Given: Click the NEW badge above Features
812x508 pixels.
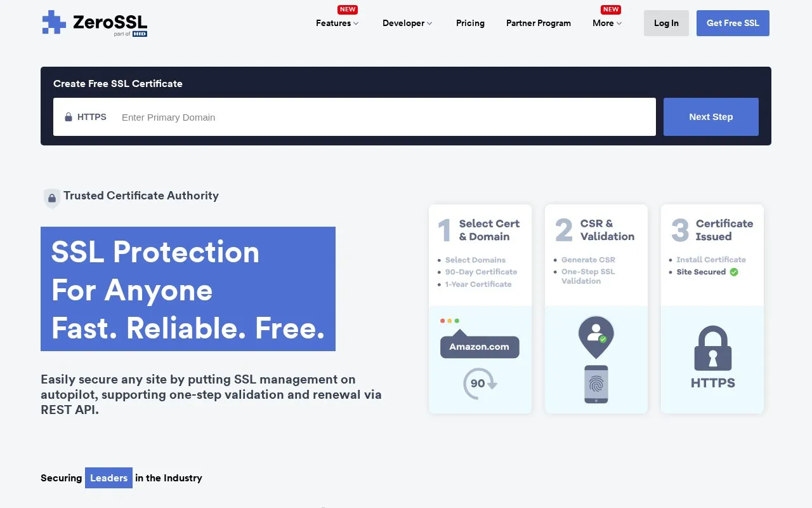Looking at the screenshot, I should click(348, 10).
